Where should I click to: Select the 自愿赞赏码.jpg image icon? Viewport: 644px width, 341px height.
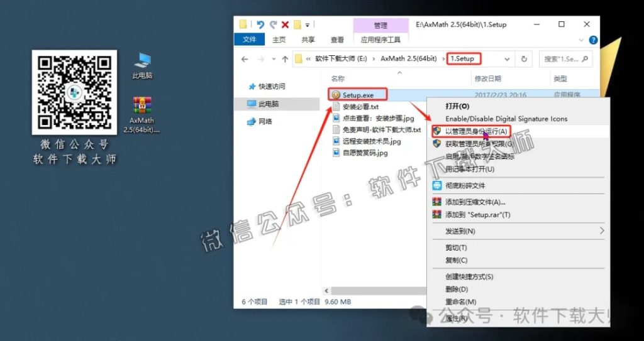pos(336,153)
